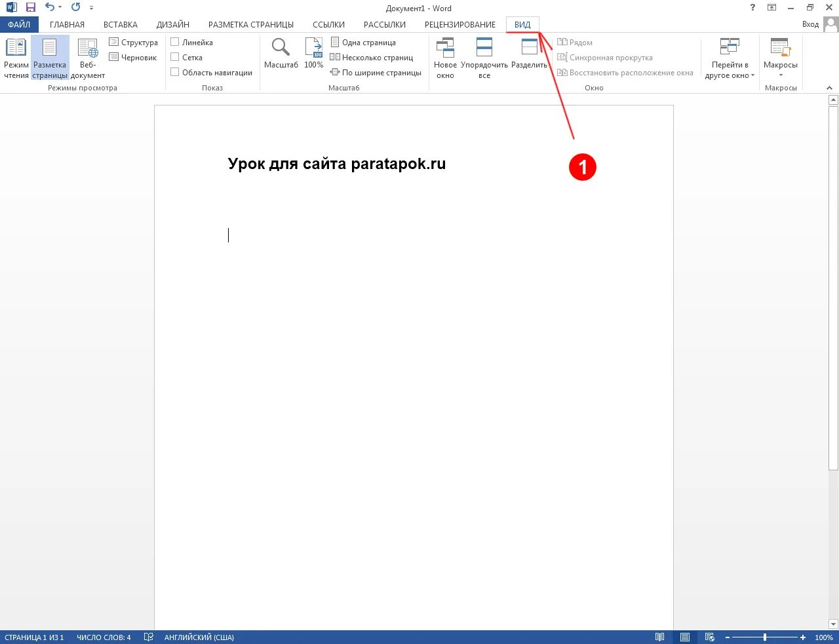839x644 pixels.
Task: Switch to the ГЛАВНАЯ tab
Action: tap(67, 25)
